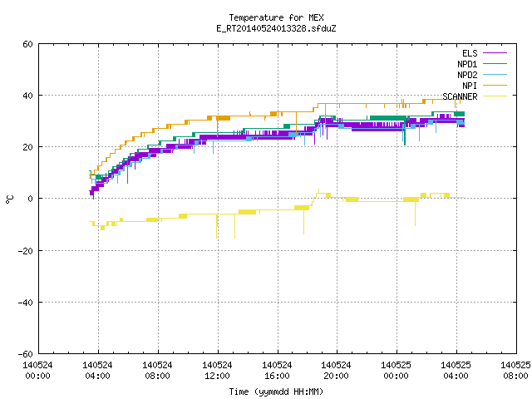532x399 pixels.
Task: Click the filename 'E_RT20140524013328.sfduZ' subtitle
Action: (276, 28)
